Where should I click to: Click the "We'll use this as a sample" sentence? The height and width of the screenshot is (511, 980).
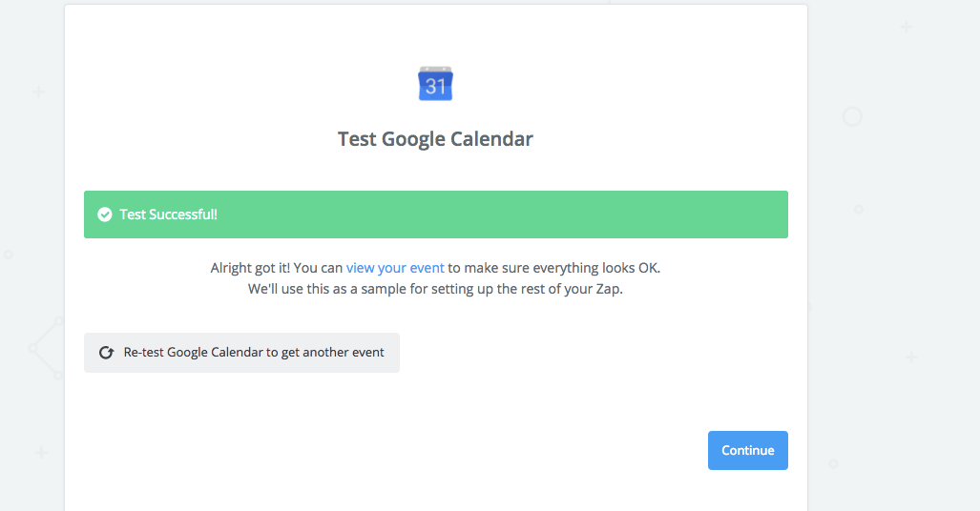point(435,288)
